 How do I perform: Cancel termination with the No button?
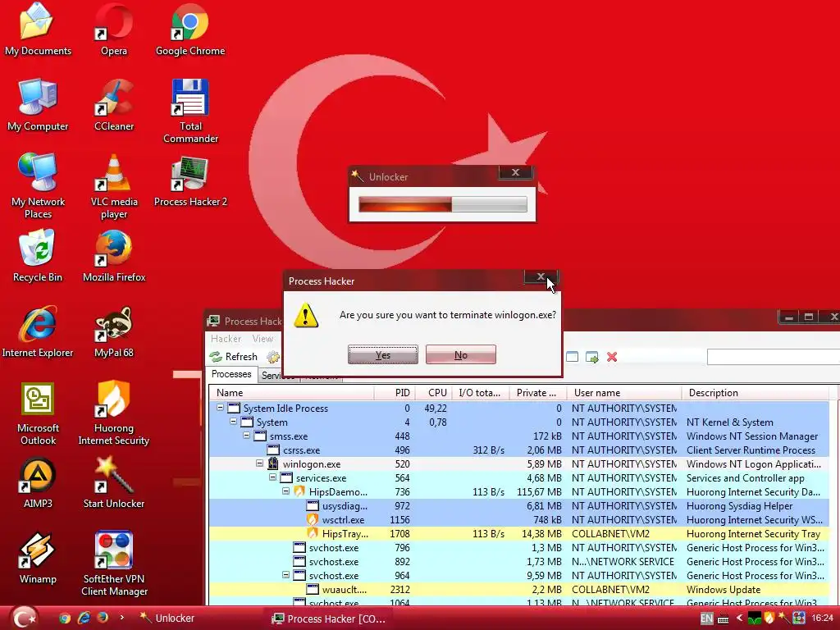tap(461, 354)
